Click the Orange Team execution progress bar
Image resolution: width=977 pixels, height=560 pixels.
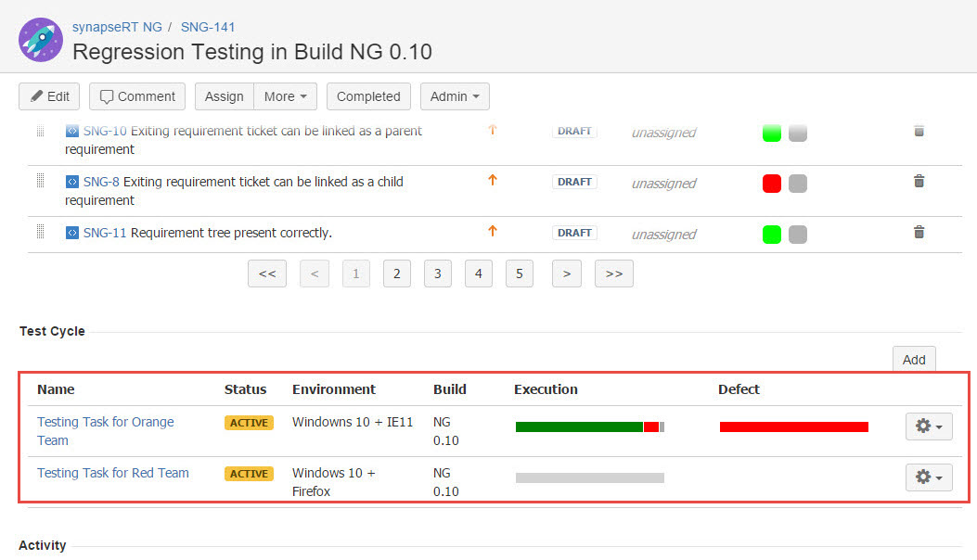coord(589,426)
